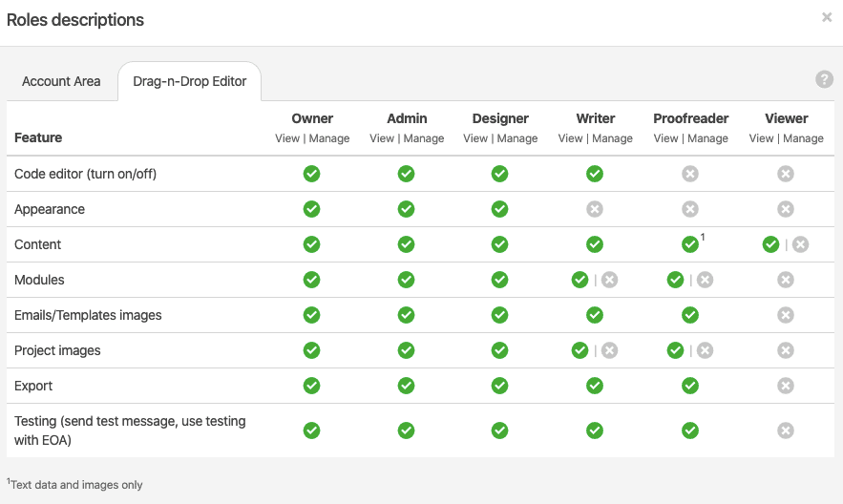
Task: Click Writer's gray X for Appearance
Action: click(x=595, y=209)
